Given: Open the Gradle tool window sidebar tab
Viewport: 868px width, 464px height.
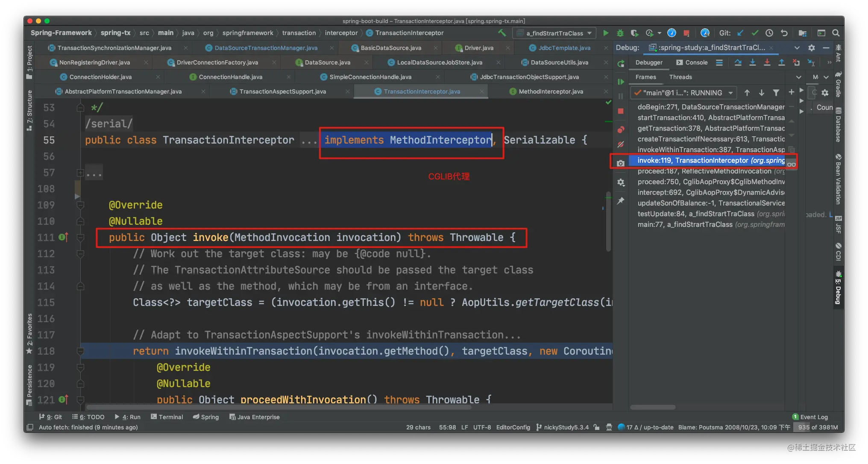Looking at the screenshot, I should 838,85.
